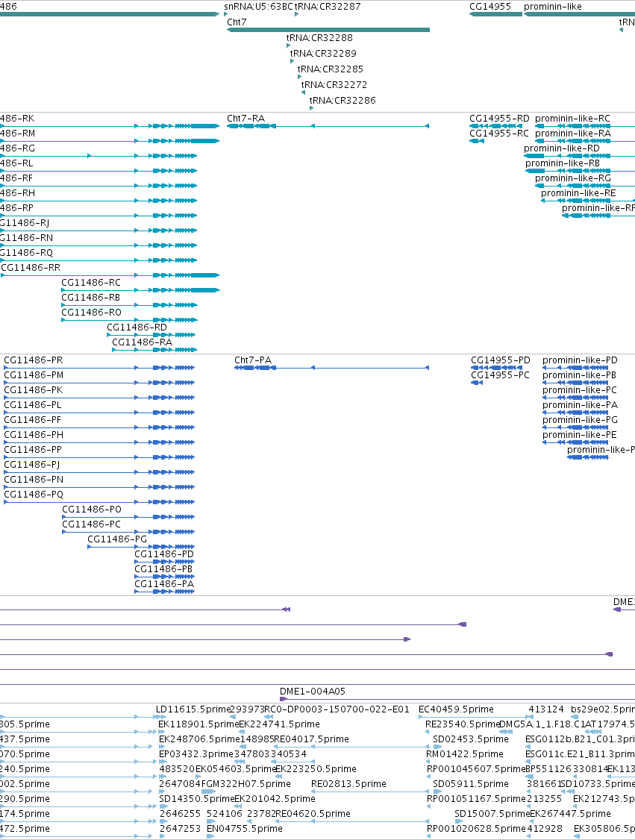Click the tRNA:CR32272 gene label

(x=334, y=84)
